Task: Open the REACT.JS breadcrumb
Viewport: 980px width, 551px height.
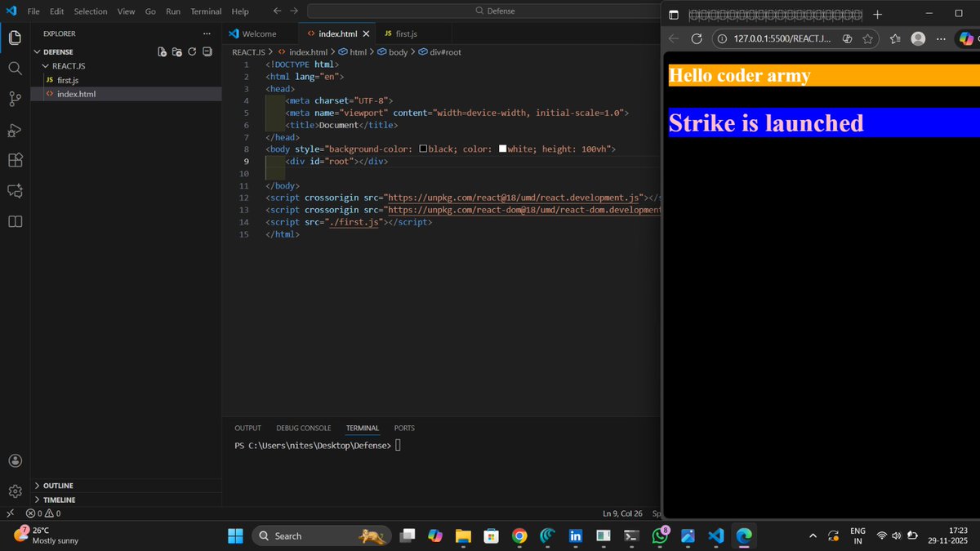Action: point(249,51)
